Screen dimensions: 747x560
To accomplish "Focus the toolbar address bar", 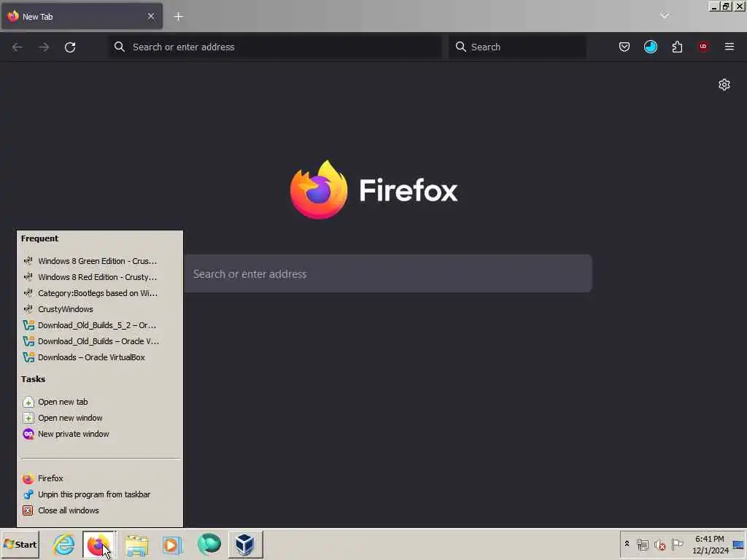I will click(275, 47).
